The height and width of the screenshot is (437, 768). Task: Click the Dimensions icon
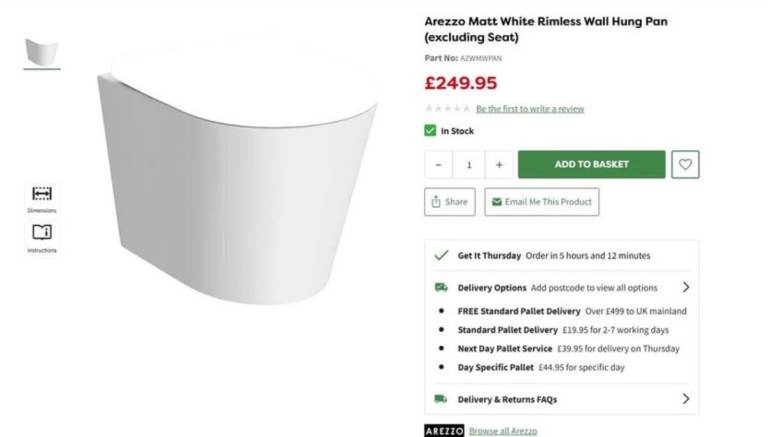41,194
